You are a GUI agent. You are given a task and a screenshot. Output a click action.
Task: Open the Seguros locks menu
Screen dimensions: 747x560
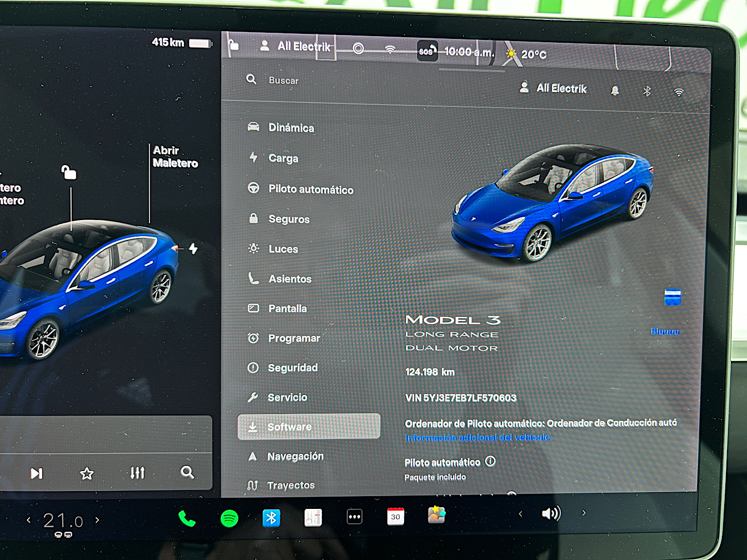pos(278,219)
